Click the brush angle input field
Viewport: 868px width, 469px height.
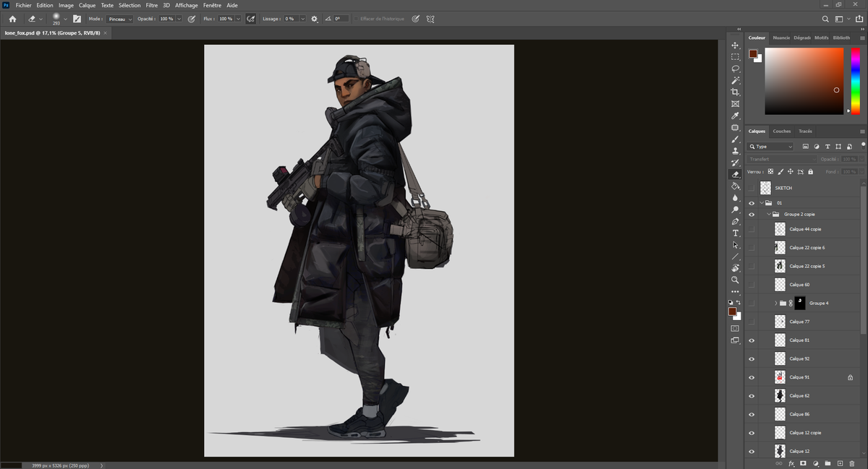(341, 19)
